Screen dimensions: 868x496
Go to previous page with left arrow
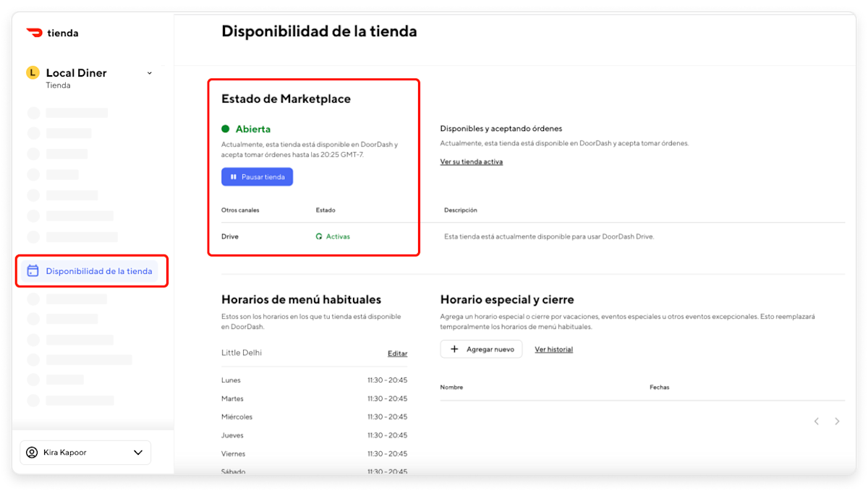[817, 421]
